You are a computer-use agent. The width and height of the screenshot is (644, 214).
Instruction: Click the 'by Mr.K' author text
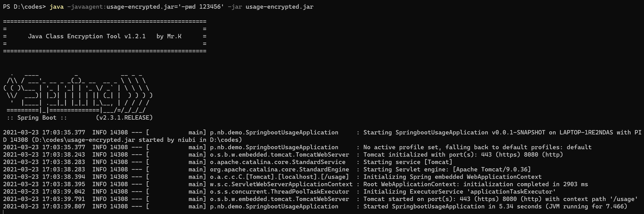(169, 36)
